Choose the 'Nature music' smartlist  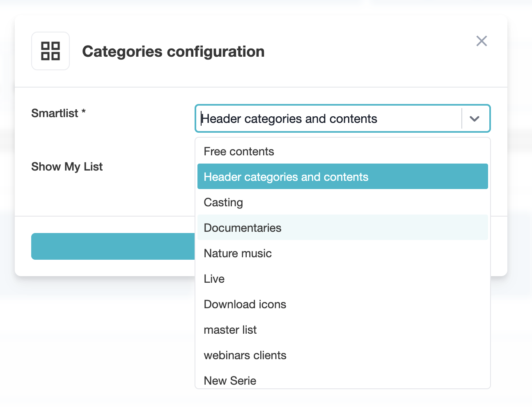(x=238, y=254)
